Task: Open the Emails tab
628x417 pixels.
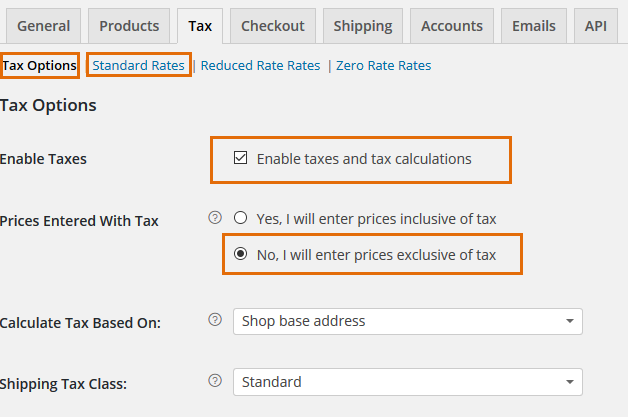Action: [x=534, y=26]
